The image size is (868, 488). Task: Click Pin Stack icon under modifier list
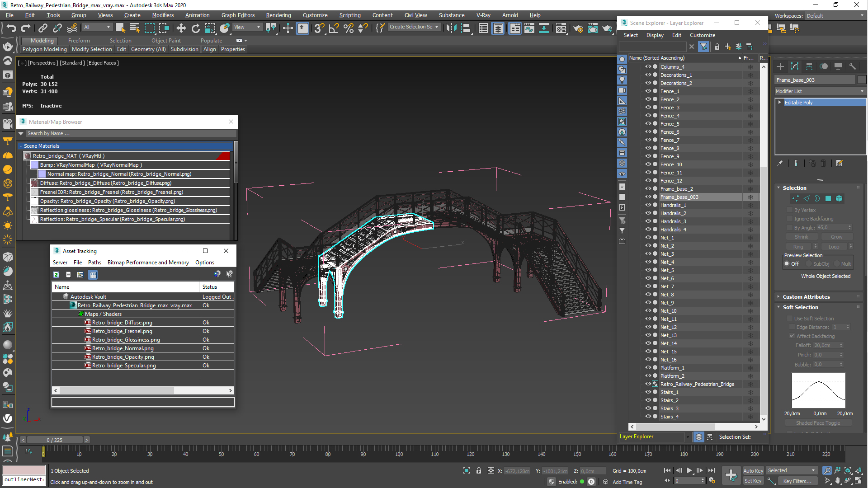point(780,164)
